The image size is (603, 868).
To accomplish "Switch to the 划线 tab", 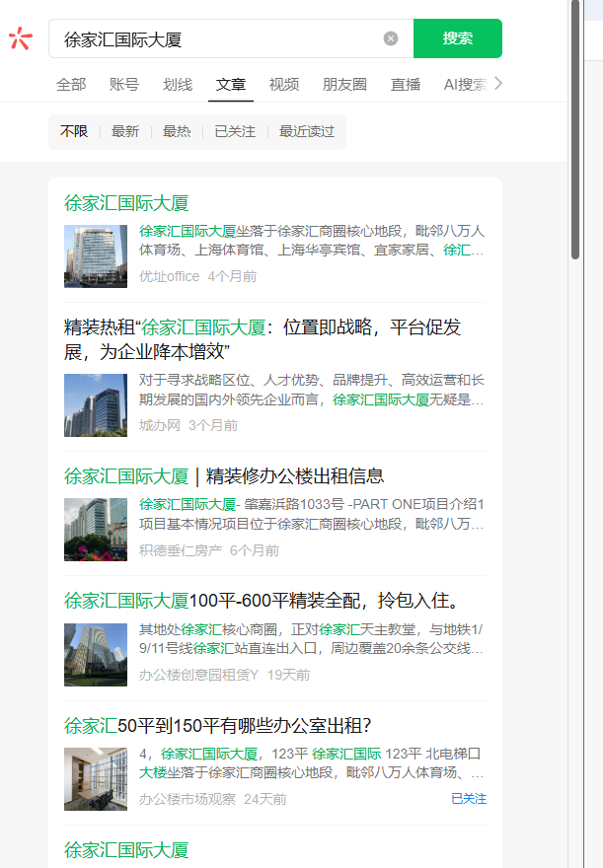I will (178, 84).
